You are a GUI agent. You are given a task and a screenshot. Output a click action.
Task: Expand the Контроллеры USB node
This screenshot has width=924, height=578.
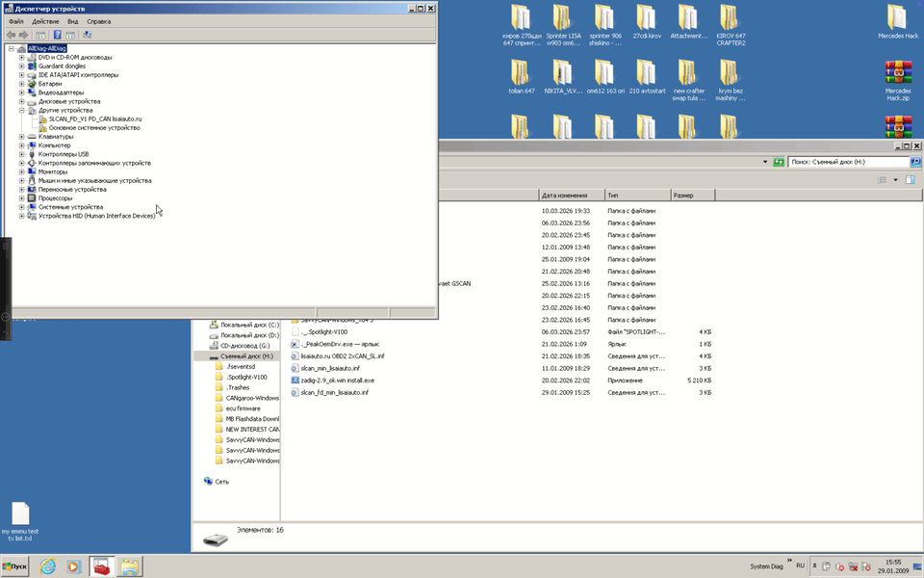[21, 154]
